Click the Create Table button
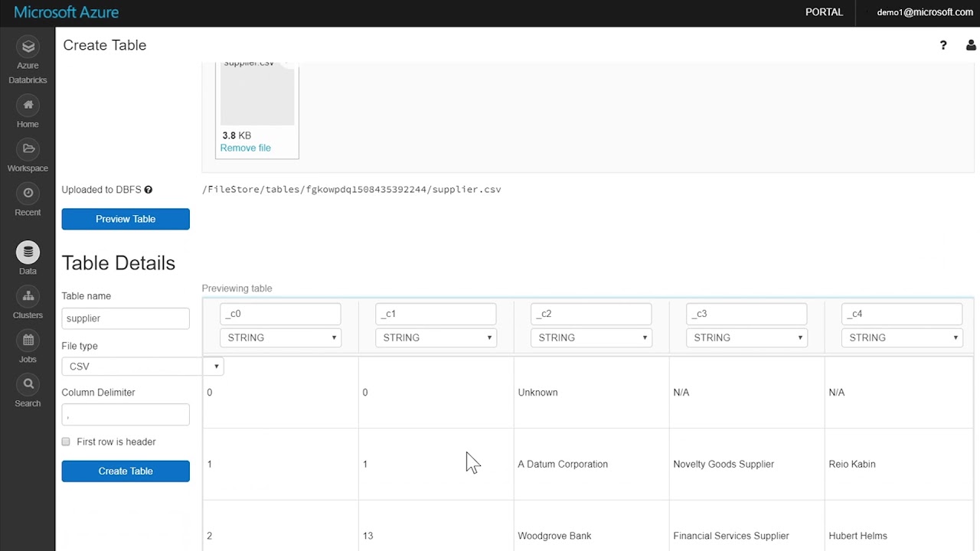Viewport: 980px width, 551px height. [126, 471]
